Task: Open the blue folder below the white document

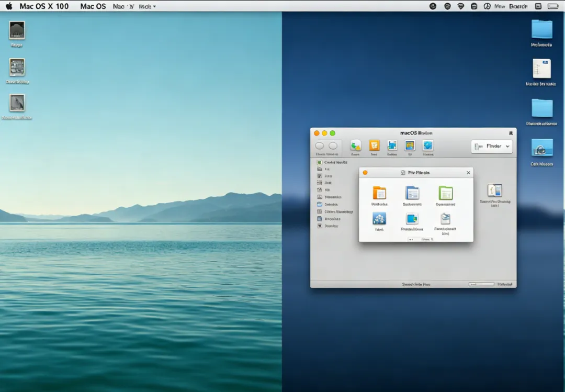Action: (541, 108)
